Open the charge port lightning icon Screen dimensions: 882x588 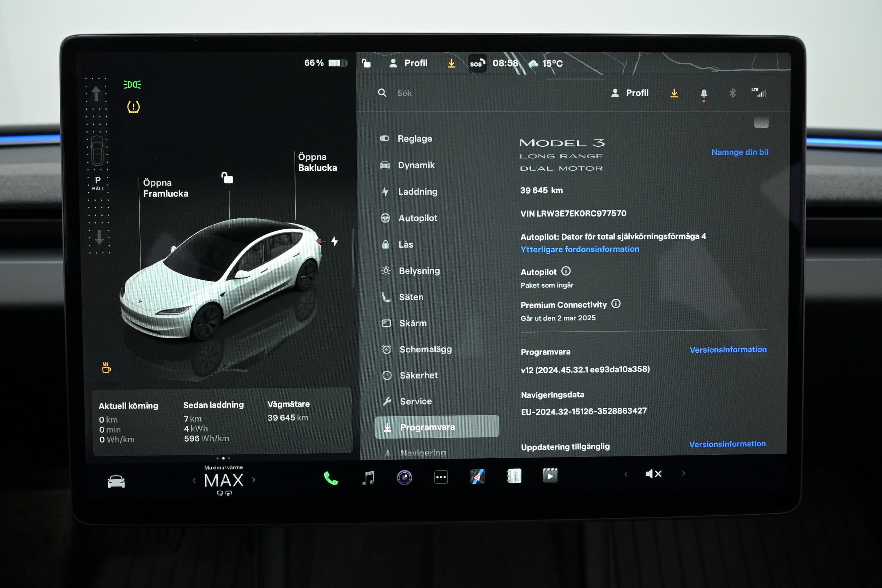(334, 241)
